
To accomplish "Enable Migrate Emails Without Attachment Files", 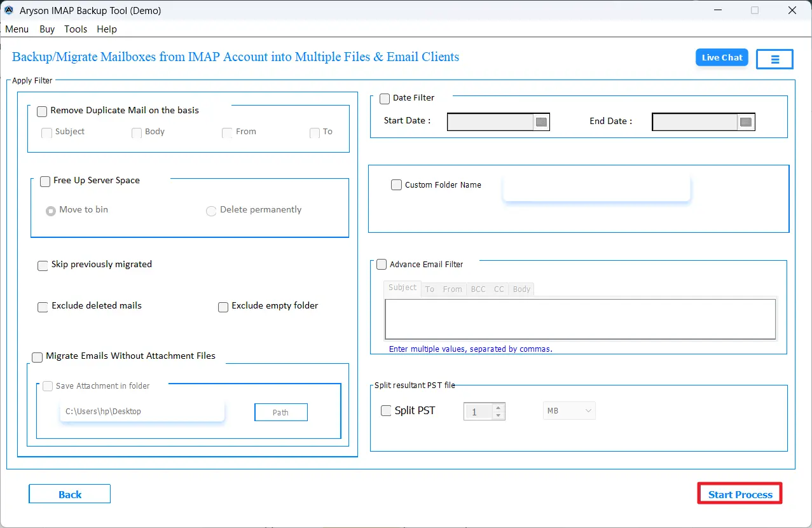I will pos(37,358).
